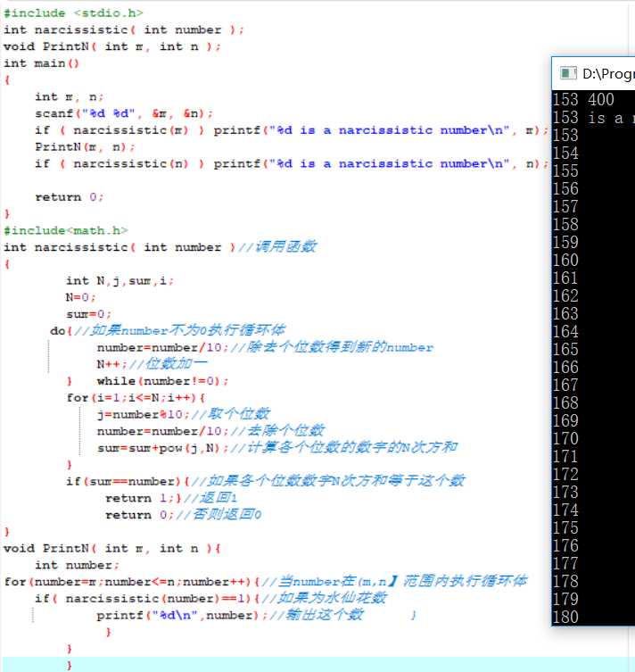The height and width of the screenshot is (672, 635).
Task: Click the "sum=0;" line
Action: click(x=88, y=314)
